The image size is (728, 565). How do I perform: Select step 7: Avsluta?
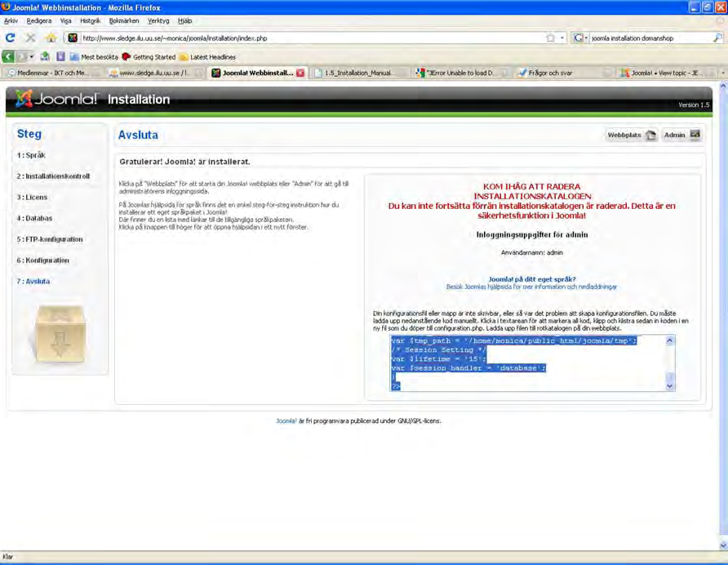click(x=33, y=281)
